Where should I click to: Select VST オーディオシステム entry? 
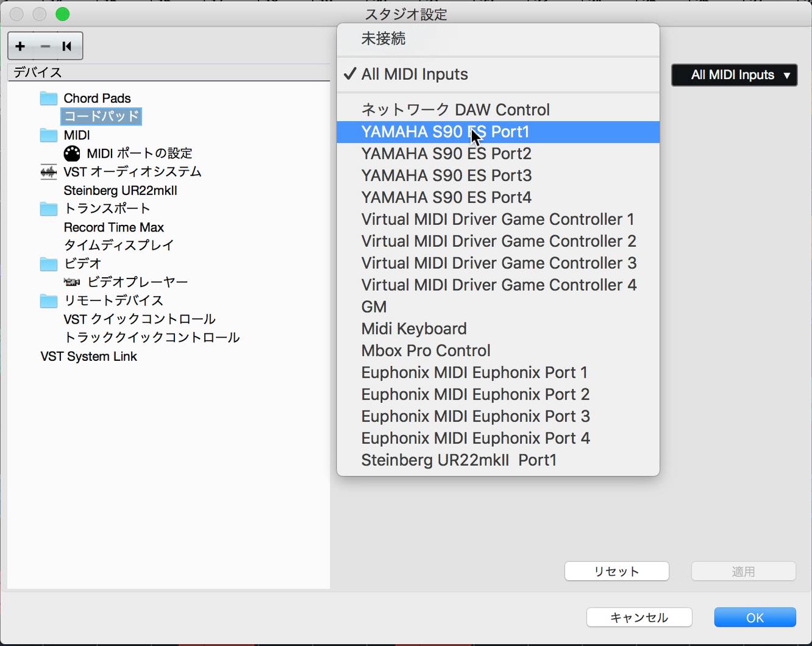(x=132, y=172)
